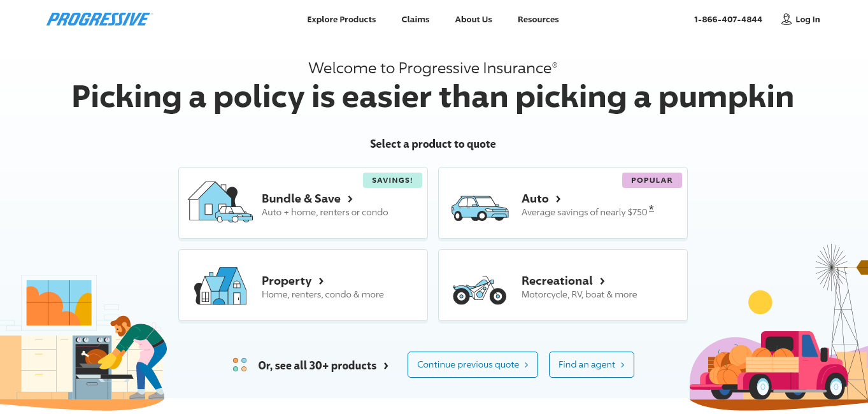This screenshot has height=414, width=868.
Task: Click the Progressive logo
Action: [x=98, y=18]
